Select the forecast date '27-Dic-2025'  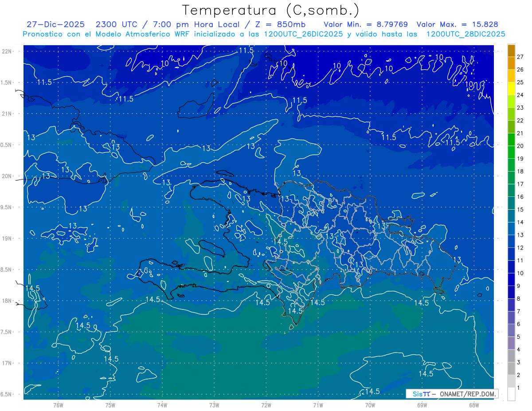click(x=55, y=24)
